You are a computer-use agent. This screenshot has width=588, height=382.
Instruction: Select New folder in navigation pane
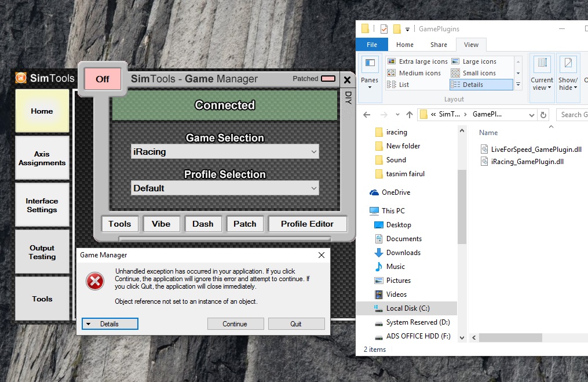(x=403, y=146)
